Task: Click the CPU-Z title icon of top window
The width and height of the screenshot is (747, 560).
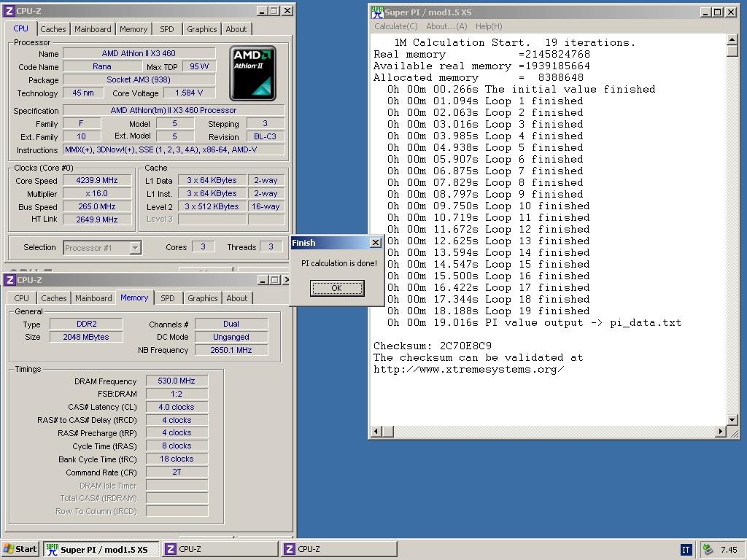Action: tap(9, 10)
